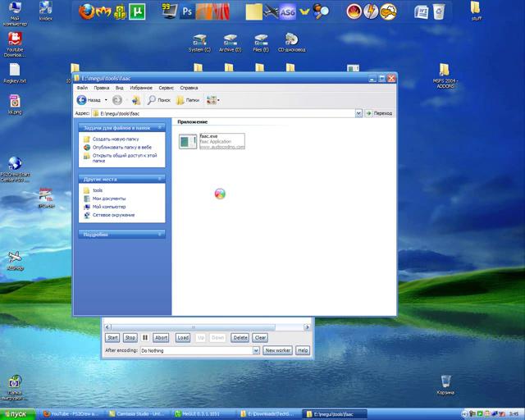Click Delete button in MeGUI window
This screenshot has height=420, width=525.
coord(240,338)
